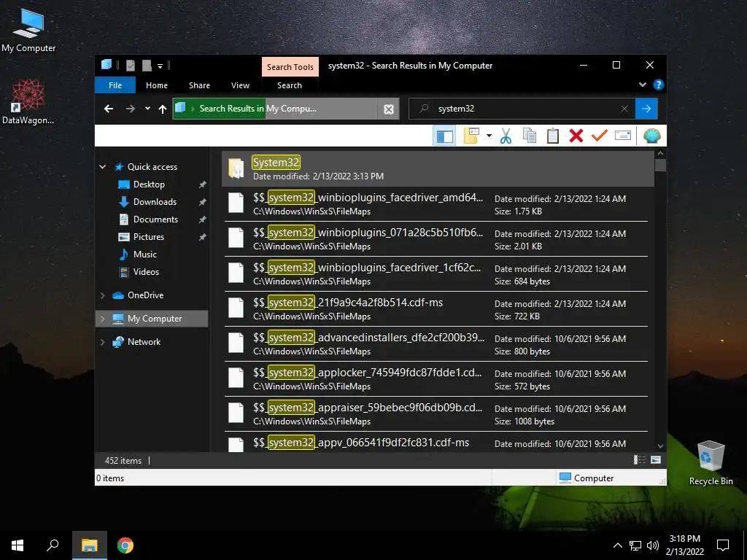Expand the ribbon with the chevron

click(642, 85)
